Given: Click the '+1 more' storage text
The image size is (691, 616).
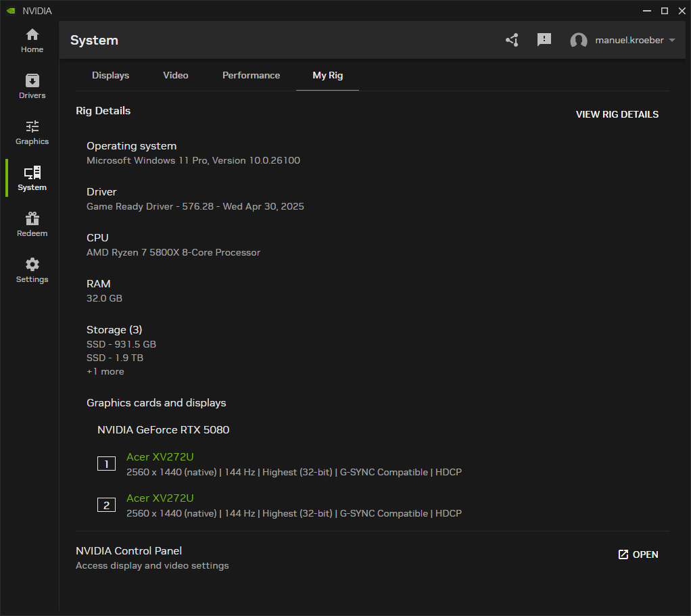Looking at the screenshot, I should tap(105, 371).
